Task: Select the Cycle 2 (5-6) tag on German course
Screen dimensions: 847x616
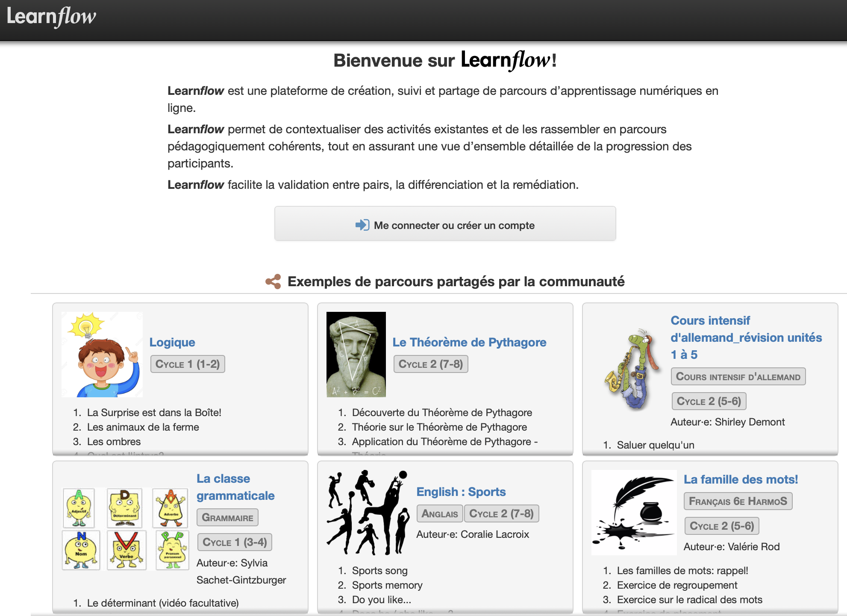Action: (709, 401)
